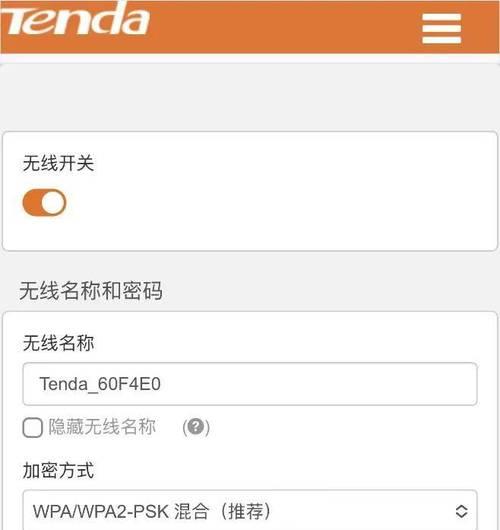Click the up-down arrows of the encryption selector
The width and height of the screenshot is (500, 530).
coord(461,511)
